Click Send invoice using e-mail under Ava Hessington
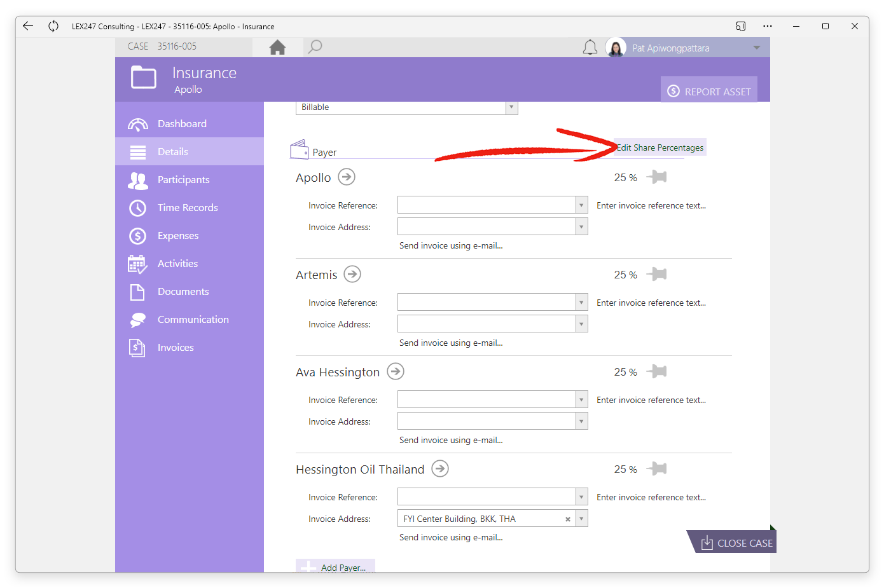This screenshot has height=588, width=884. [451, 440]
